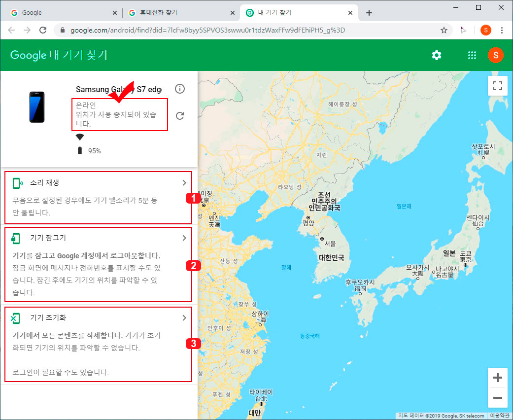This screenshot has width=513, height=420.
Task: Click the 헤이룽장 성 label on the map
Action: (x=342, y=104)
